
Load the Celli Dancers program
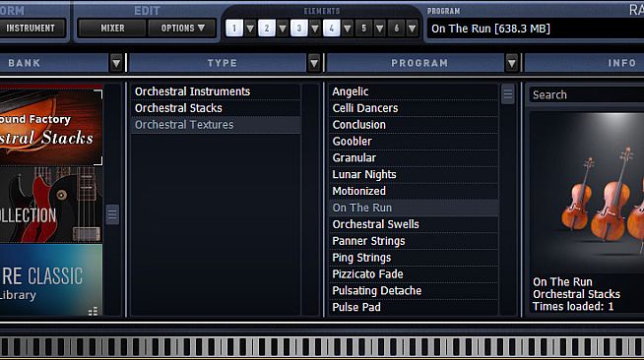click(x=414, y=108)
